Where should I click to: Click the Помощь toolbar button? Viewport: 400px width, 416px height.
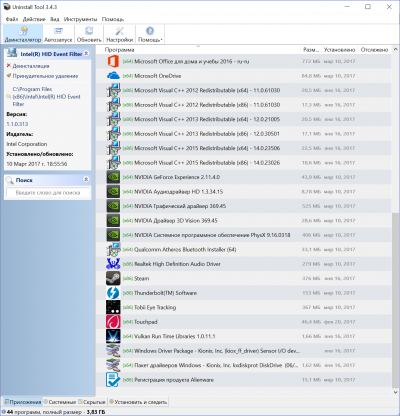(150, 34)
